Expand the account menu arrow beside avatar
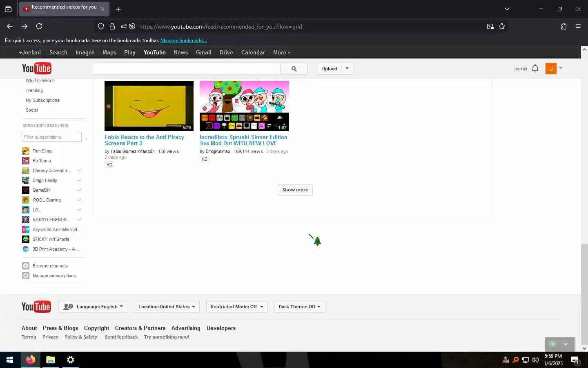This screenshot has height=368, width=588. (x=561, y=68)
